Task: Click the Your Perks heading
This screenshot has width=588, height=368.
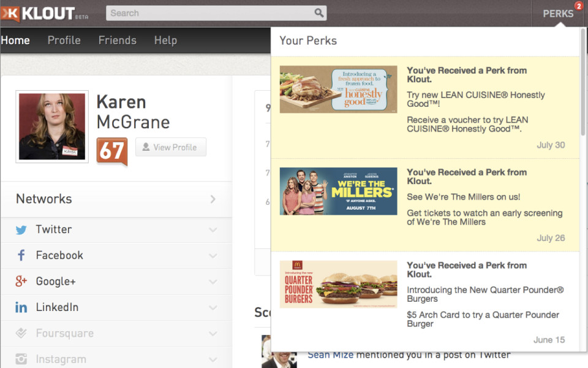Action: coord(308,40)
